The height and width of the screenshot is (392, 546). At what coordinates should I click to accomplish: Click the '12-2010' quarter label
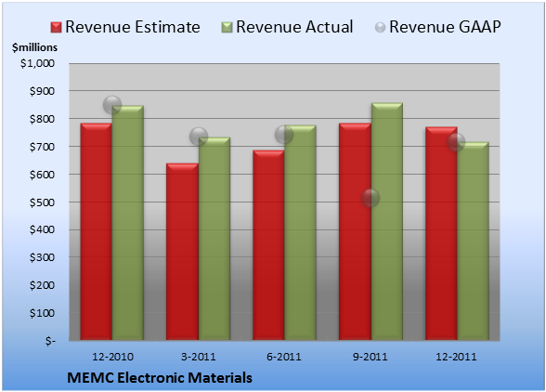(112, 357)
